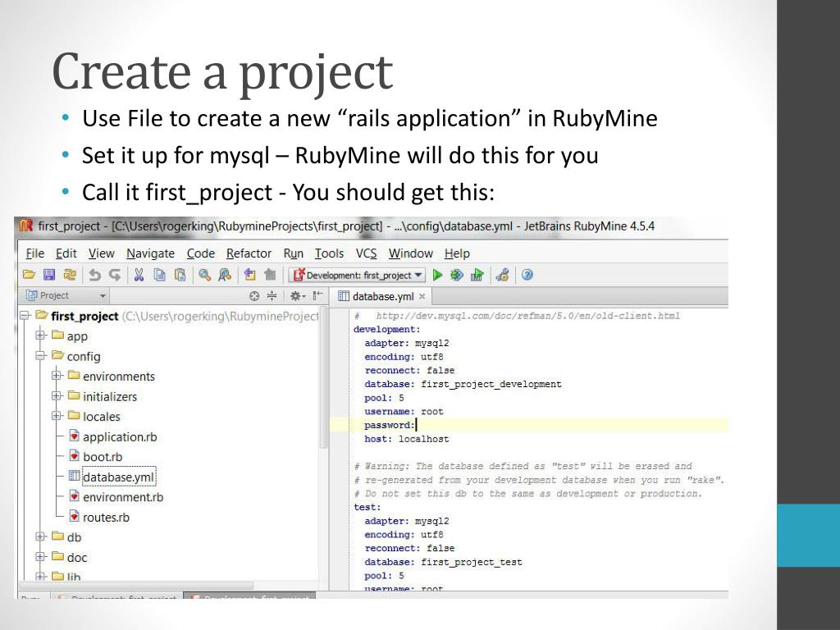Click the navigate Back icon in toolbar
This screenshot has height=630, width=840.
tap(249, 275)
